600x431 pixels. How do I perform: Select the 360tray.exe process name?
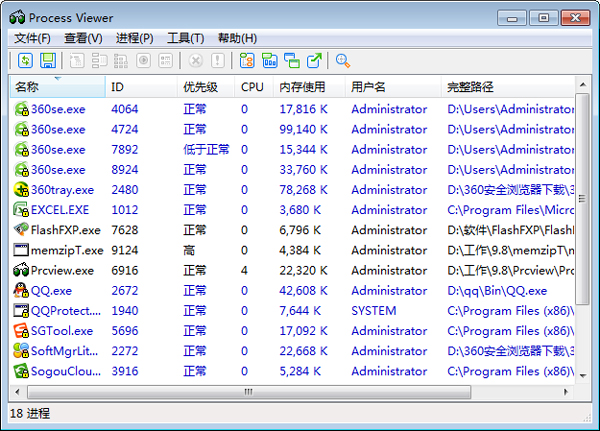(x=62, y=190)
